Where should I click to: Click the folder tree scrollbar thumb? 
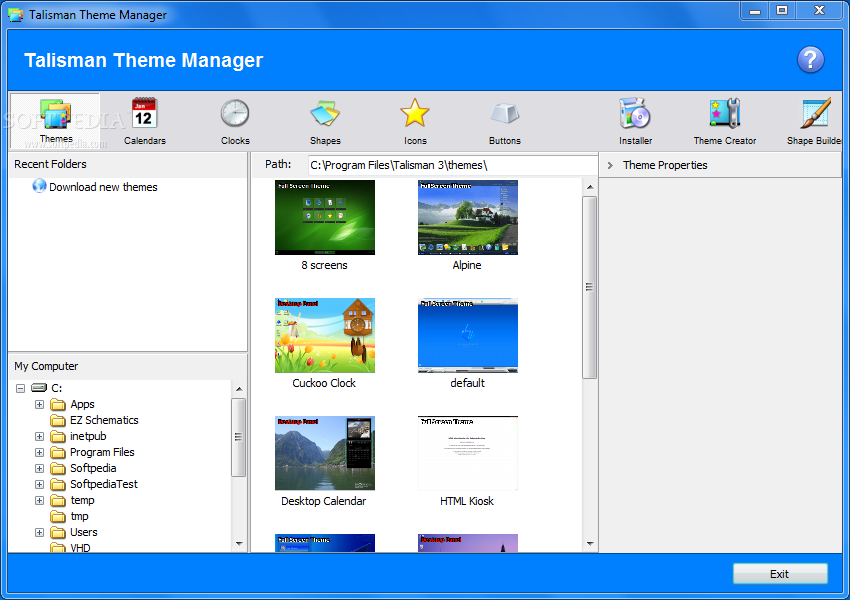tap(239, 437)
